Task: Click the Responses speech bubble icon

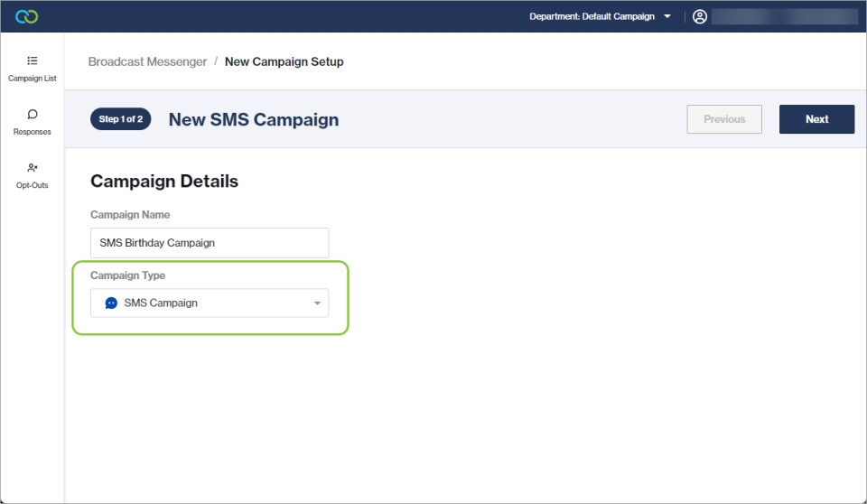Action: click(33, 115)
